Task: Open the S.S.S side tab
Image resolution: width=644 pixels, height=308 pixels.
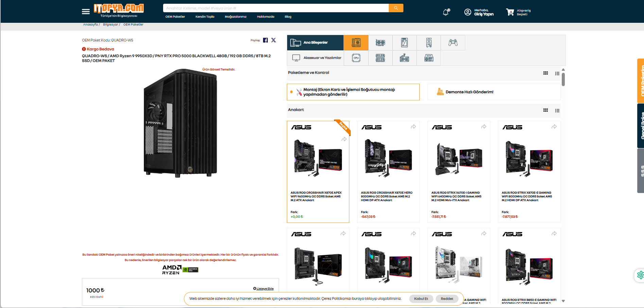Action: 641,171
